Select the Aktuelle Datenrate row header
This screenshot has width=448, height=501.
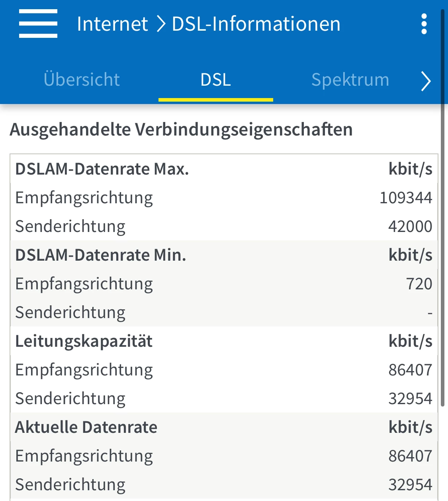[x=86, y=427]
